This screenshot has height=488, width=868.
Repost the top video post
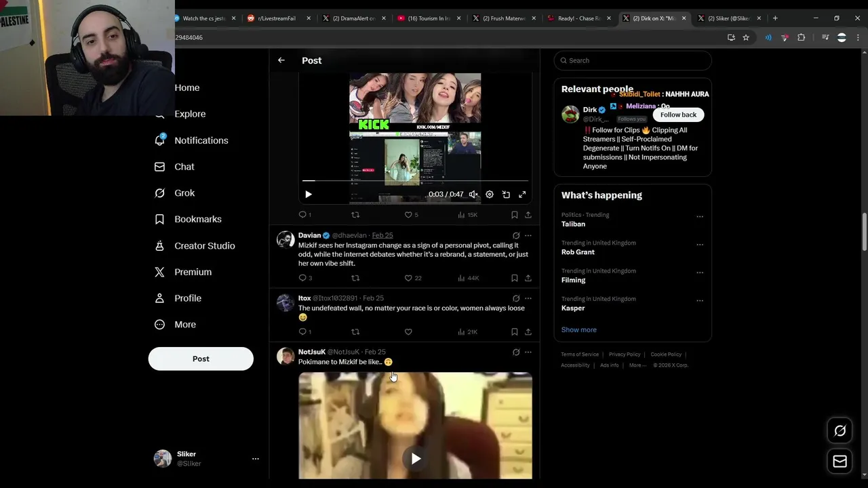click(355, 215)
